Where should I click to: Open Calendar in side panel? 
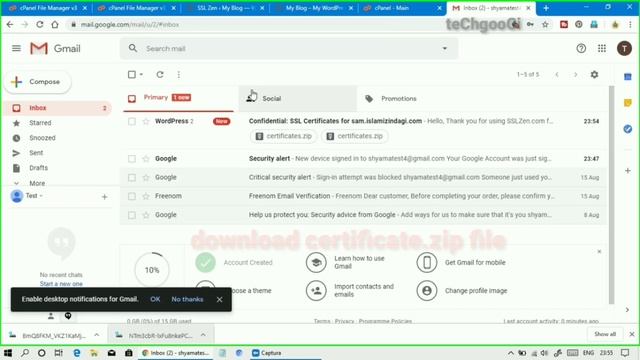click(628, 77)
